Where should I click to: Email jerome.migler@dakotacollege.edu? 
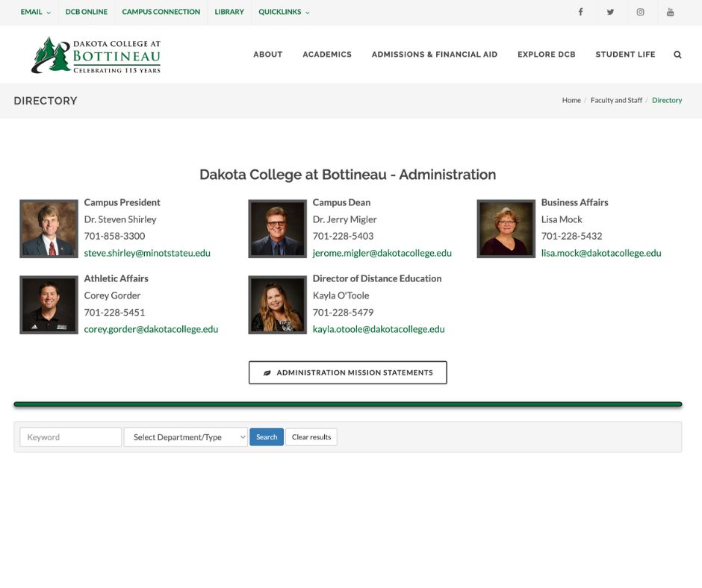(382, 253)
